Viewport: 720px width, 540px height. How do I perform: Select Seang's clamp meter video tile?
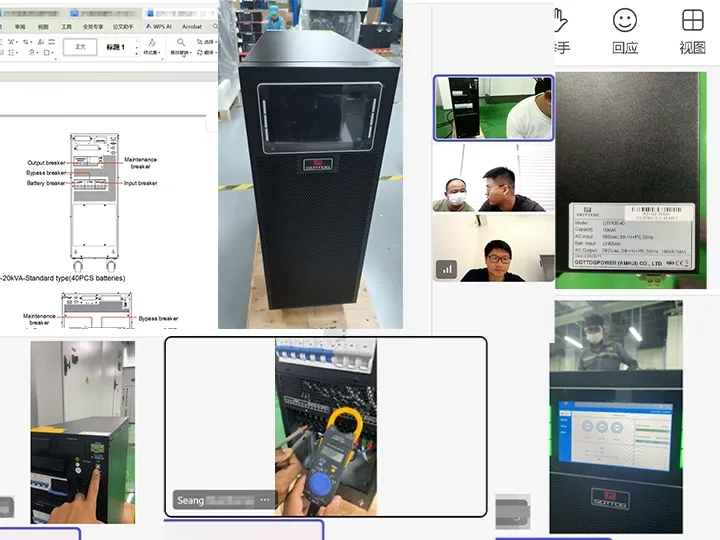(326, 427)
